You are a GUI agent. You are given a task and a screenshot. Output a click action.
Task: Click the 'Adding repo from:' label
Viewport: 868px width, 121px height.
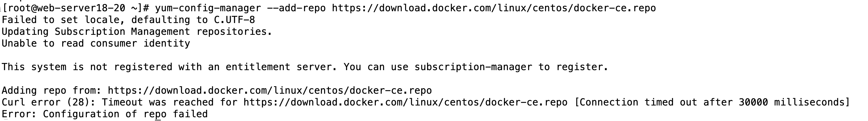click(x=51, y=90)
